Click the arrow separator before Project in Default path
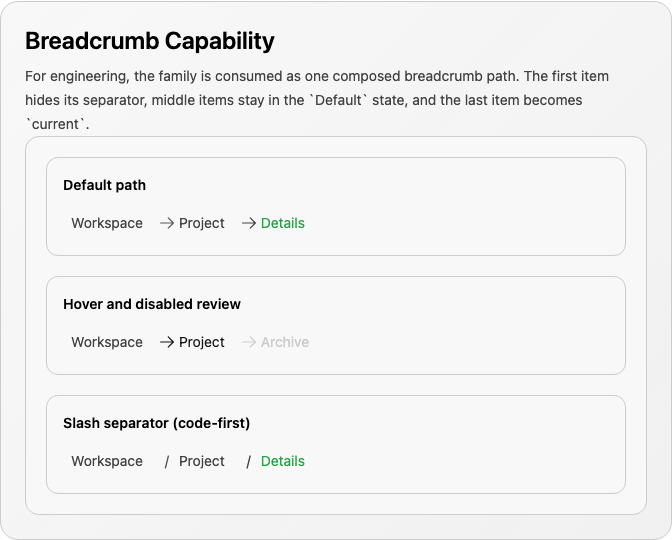 click(167, 223)
